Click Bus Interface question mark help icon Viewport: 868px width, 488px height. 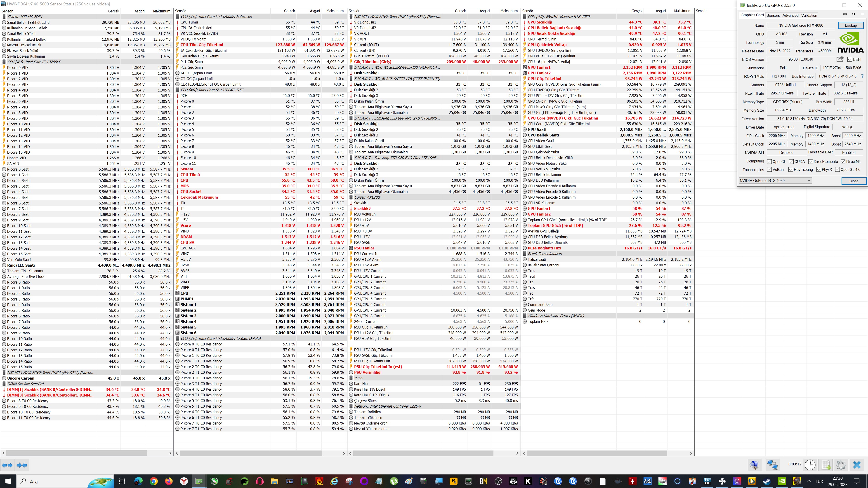click(862, 76)
